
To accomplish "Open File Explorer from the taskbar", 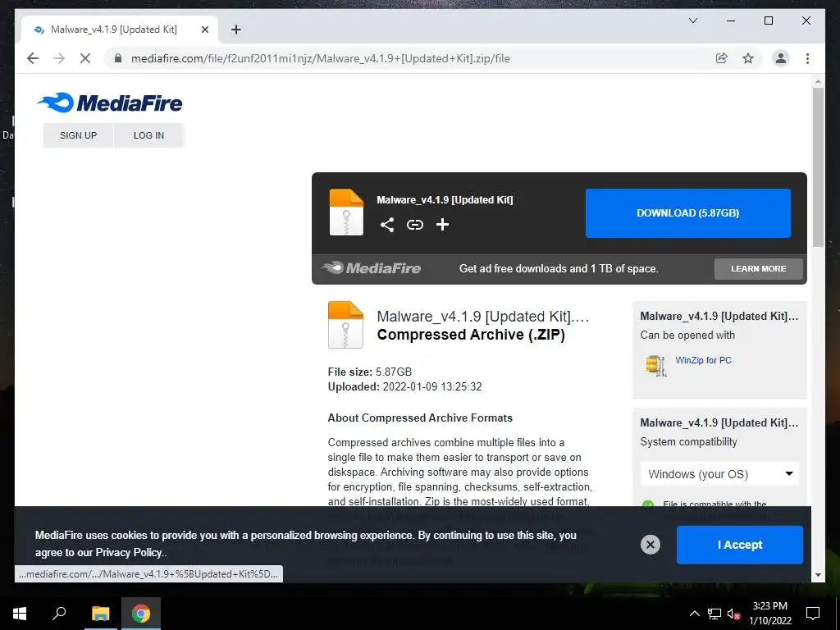I will [x=100, y=614].
